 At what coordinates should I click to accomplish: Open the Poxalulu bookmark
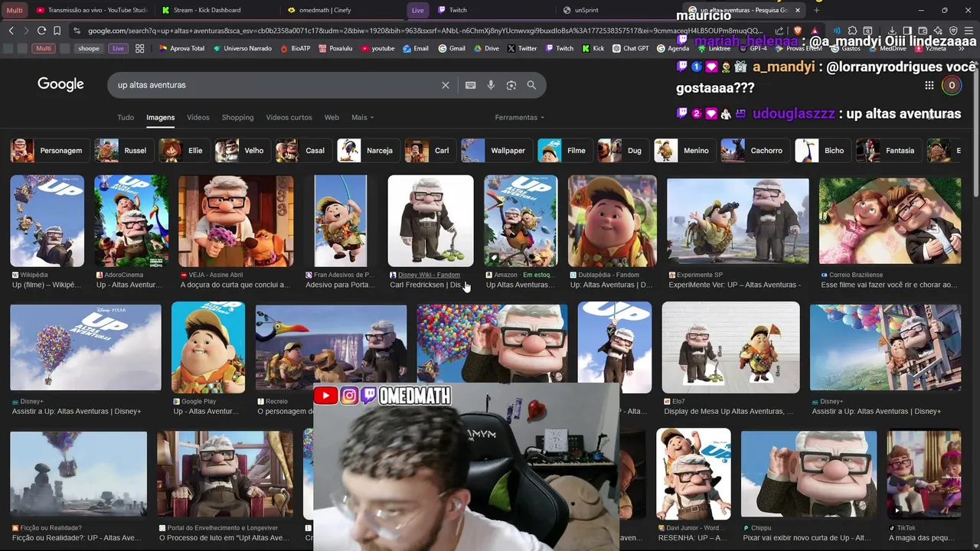[335, 48]
